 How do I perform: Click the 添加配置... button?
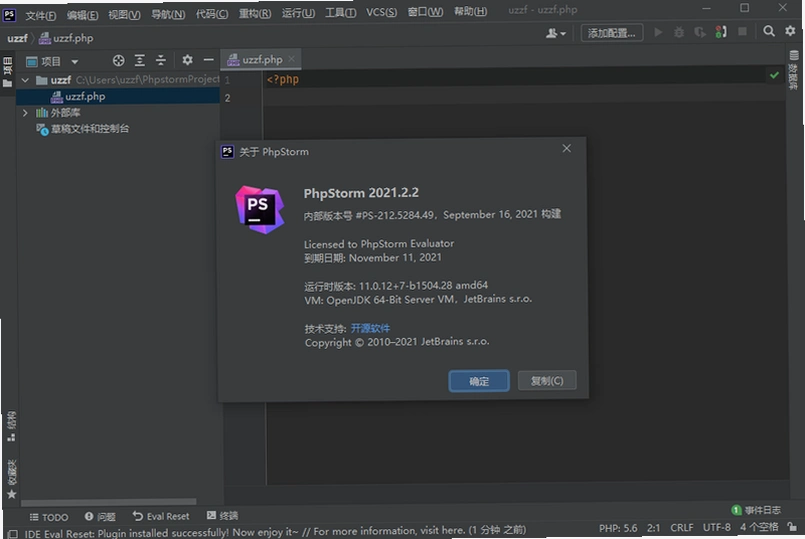[611, 33]
